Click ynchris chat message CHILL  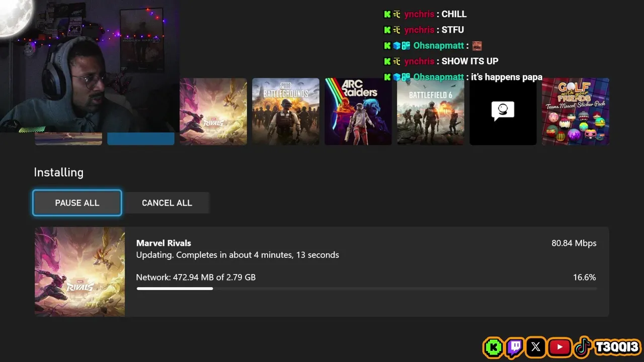click(x=425, y=14)
